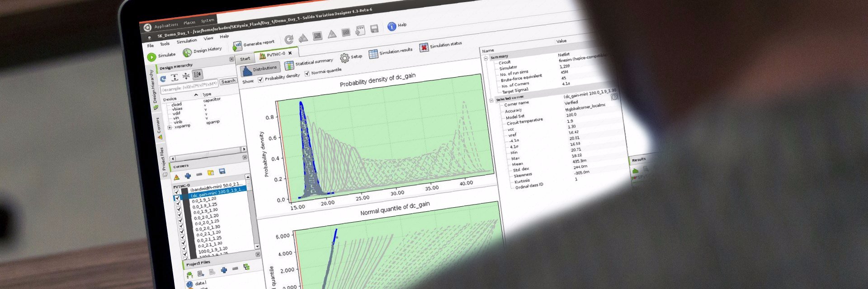Toggle checkbox for corner 0.0_1.9_1.25
The width and height of the screenshot is (868, 289).
pos(179,209)
